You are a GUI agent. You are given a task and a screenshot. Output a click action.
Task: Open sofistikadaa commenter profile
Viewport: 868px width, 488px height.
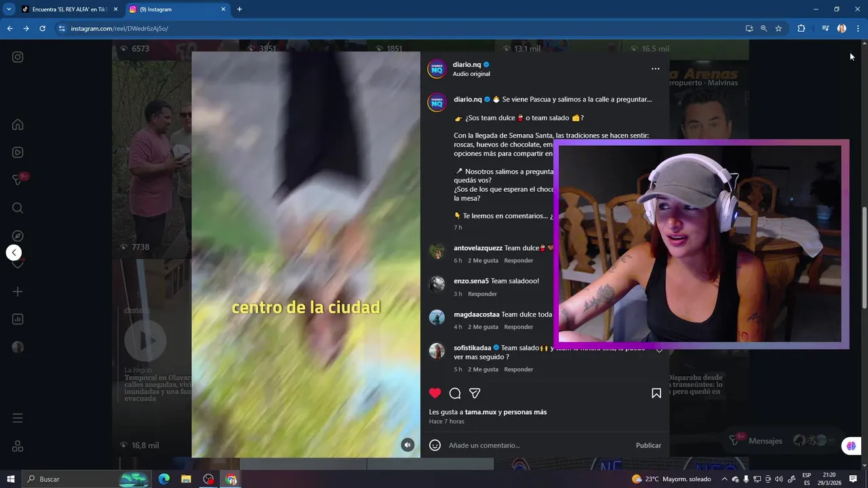(473, 348)
